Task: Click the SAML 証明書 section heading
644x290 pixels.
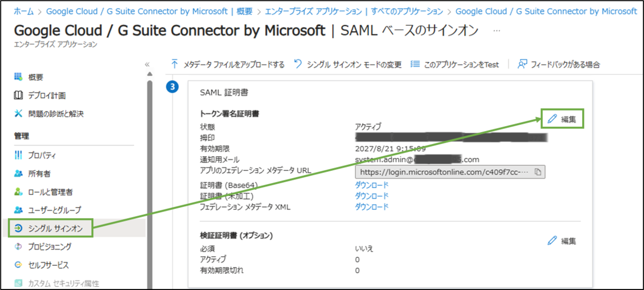Action: [224, 93]
